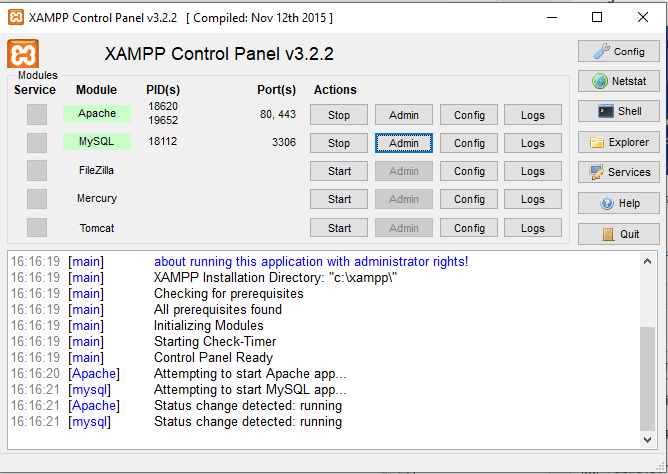This screenshot has height=474, width=668.
Task: Toggle the Mercury service checkbox
Action: (x=37, y=199)
